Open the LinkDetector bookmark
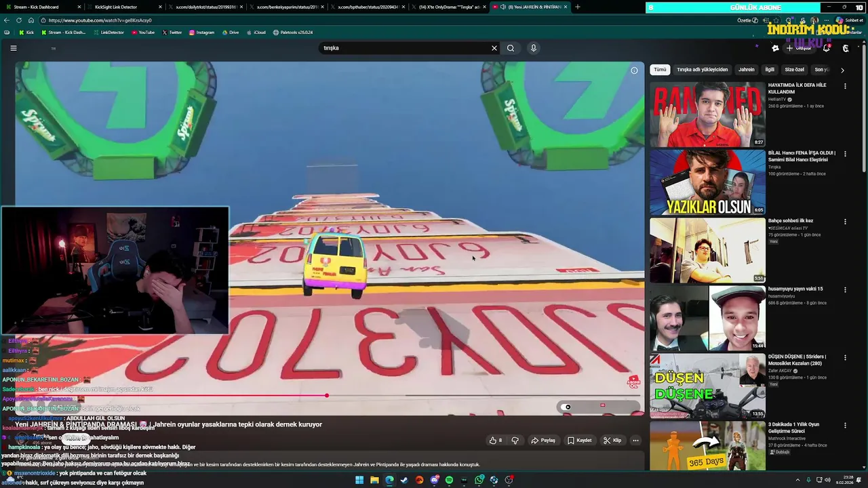The image size is (868, 488). click(108, 33)
